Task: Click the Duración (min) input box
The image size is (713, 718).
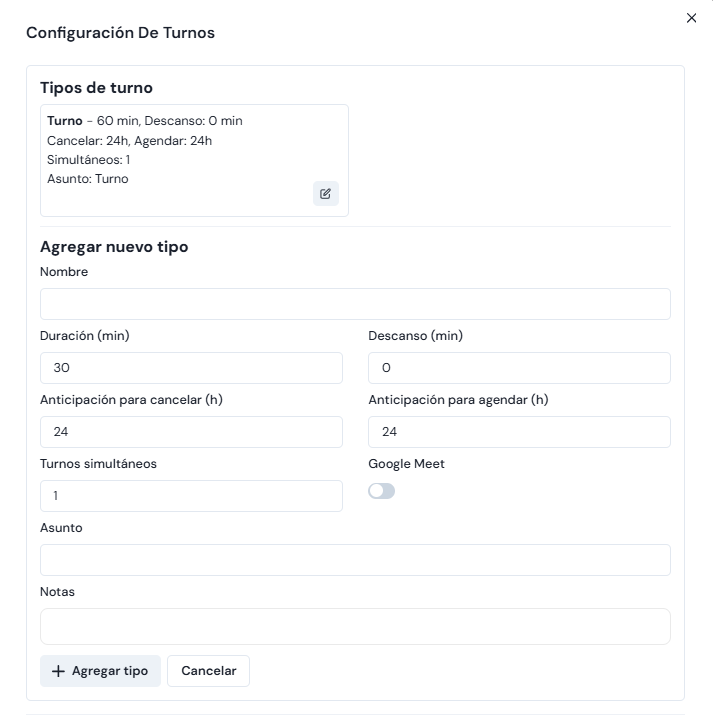Action: coord(191,368)
